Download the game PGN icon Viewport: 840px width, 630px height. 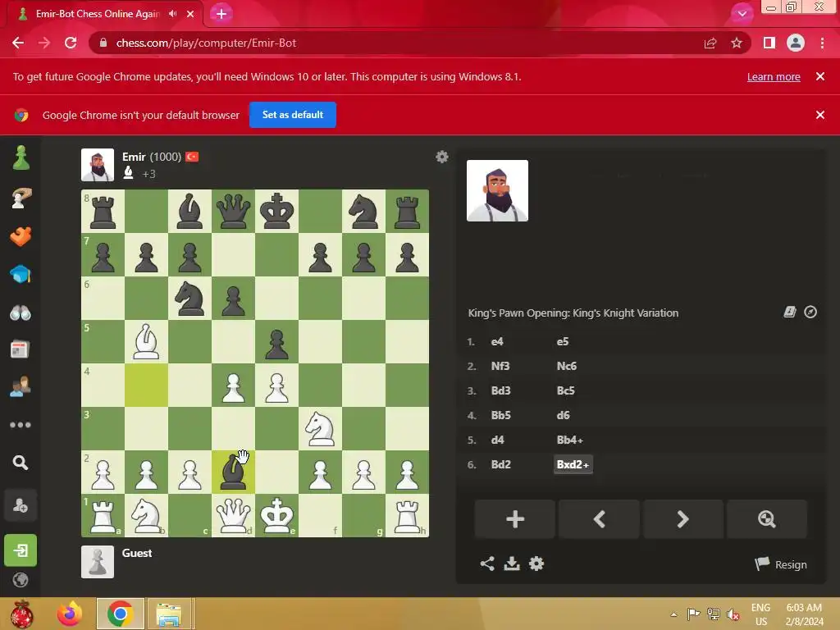512,564
